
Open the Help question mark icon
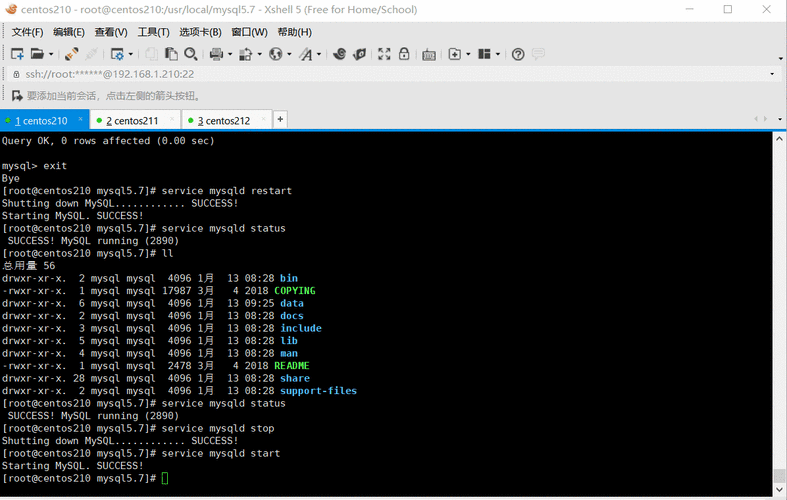pos(518,54)
